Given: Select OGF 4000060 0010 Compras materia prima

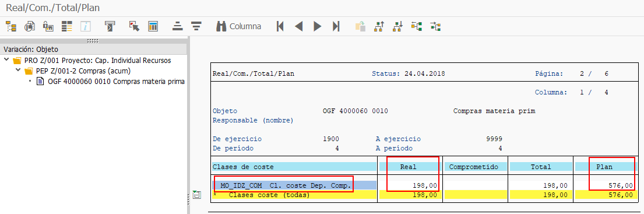Looking at the screenshot, I should pyautogui.click(x=116, y=81).
